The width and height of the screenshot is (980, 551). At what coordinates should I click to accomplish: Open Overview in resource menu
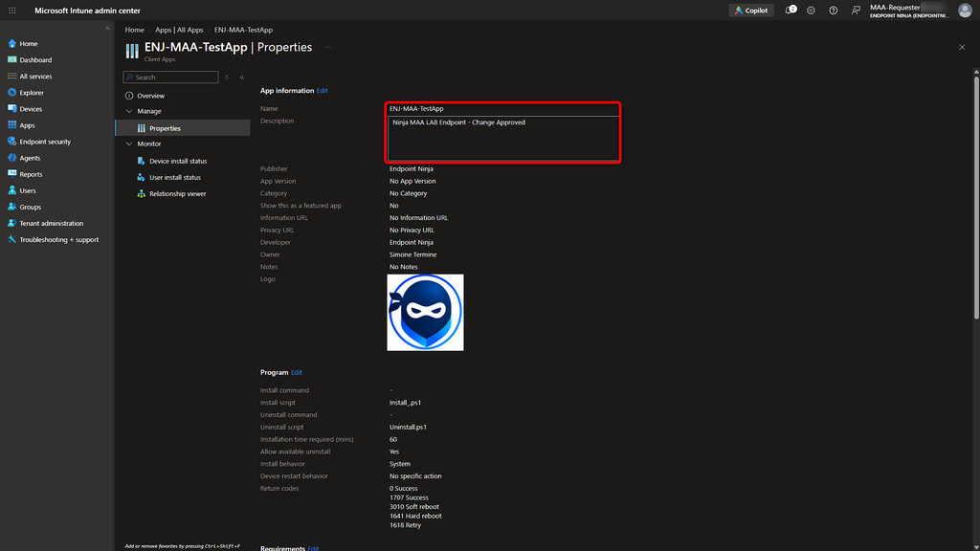tap(150, 96)
